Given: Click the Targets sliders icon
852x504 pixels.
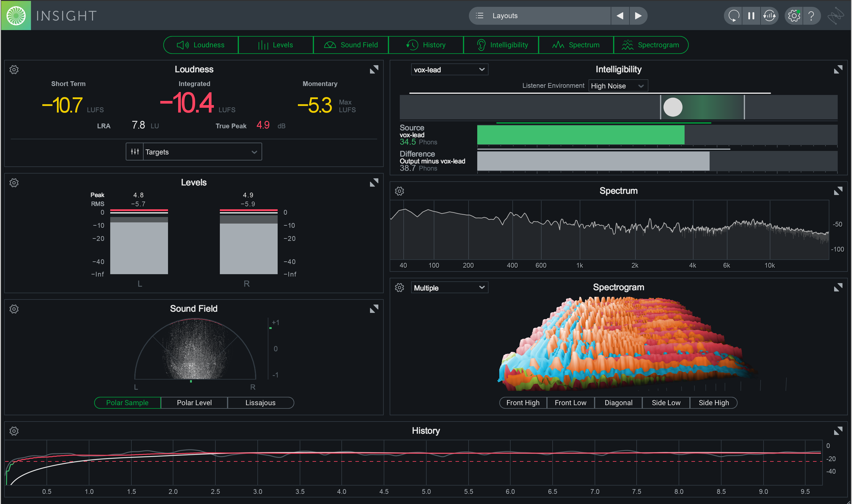Looking at the screenshot, I should (135, 152).
